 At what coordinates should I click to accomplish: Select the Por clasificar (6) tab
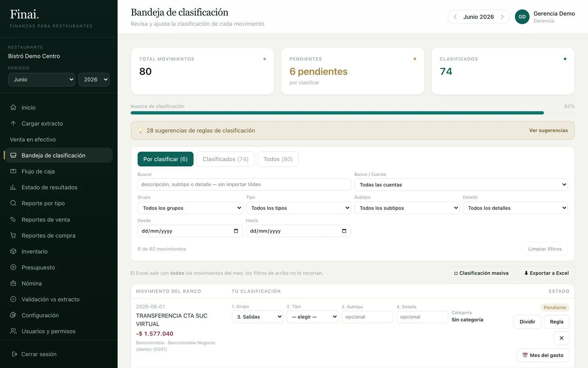point(165,159)
